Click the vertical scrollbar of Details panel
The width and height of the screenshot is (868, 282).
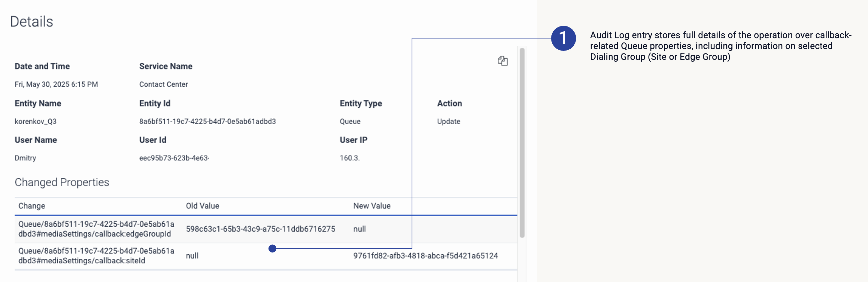coord(522,142)
